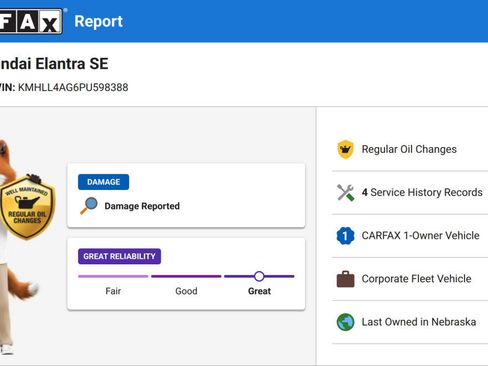Click the blue DAMAGE tag
Viewport: 488px width, 366px height.
[x=103, y=182]
